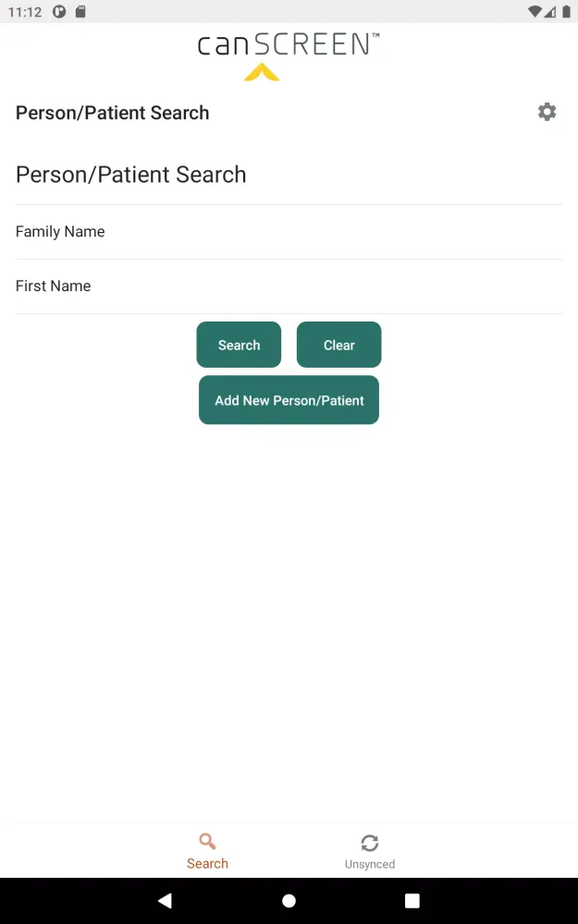
Task: Switch to the Unsynced tab
Action: [370, 850]
